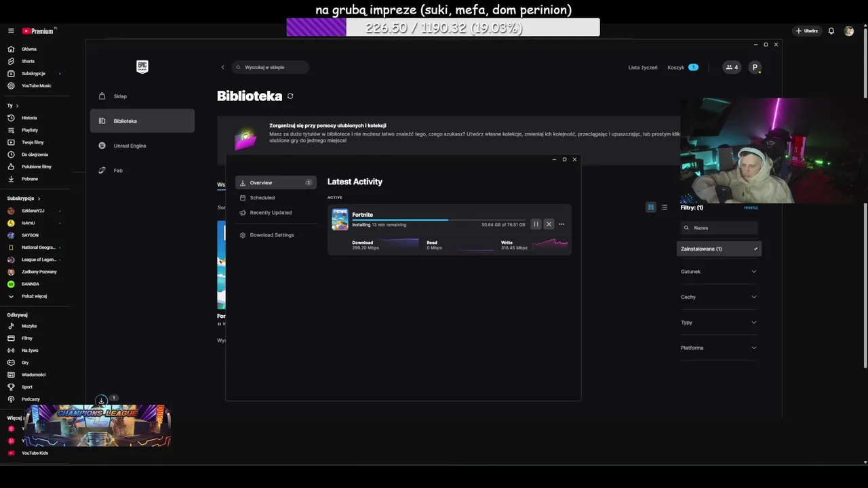Open Koszyk cart
Image resolution: width=868 pixels, height=488 pixels.
pyautogui.click(x=683, y=68)
